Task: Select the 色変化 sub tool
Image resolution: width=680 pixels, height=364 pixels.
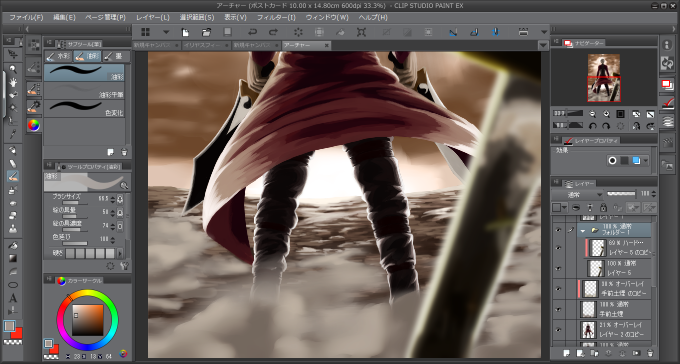Action: [84, 108]
